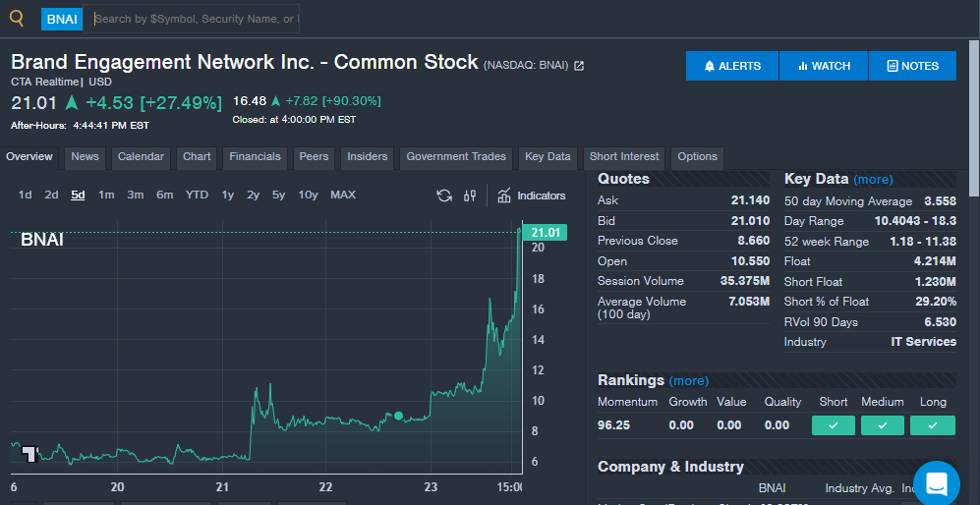Viewport: 980px width, 505px height.
Task: Toggle the Long ranking checkmark
Action: coord(932,425)
